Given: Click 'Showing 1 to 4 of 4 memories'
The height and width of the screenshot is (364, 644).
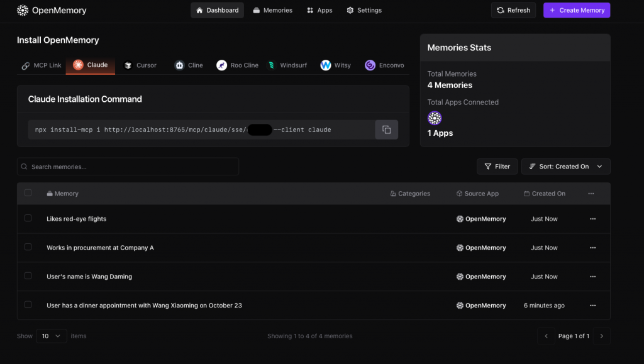Looking at the screenshot, I should [x=309, y=336].
